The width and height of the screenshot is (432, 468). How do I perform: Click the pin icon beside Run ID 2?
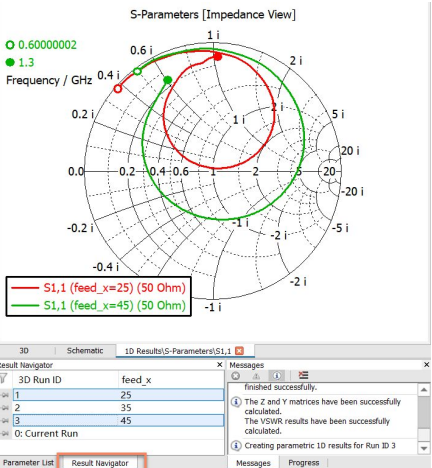[x=5, y=408]
